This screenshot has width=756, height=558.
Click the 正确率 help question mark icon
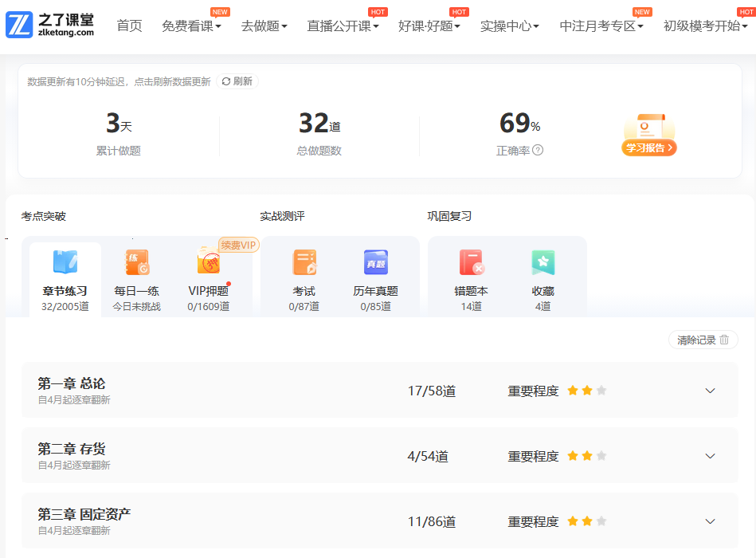pos(538,150)
